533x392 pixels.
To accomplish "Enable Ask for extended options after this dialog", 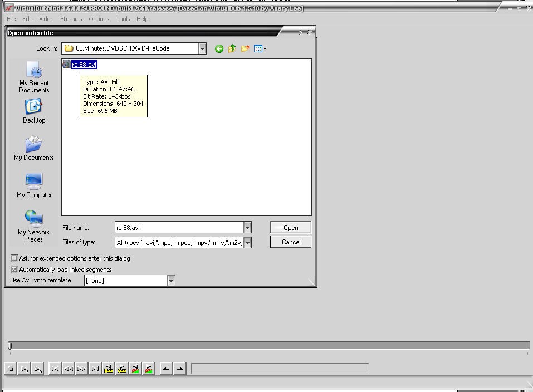I will (x=14, y=258).
